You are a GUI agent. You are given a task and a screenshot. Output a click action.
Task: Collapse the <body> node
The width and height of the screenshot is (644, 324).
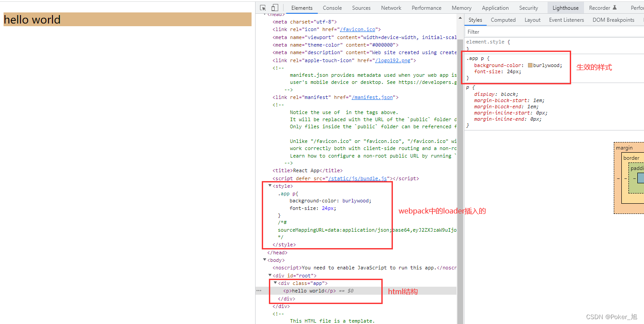(265, 260)
